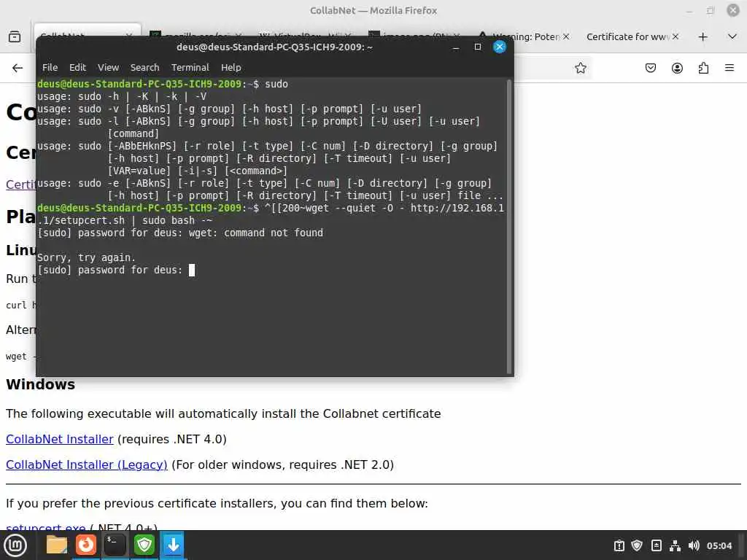Open the blue download arrow taskbar app
Image resolution: width=747 pixels, height=560 pixels.
[x=174, y=545]
